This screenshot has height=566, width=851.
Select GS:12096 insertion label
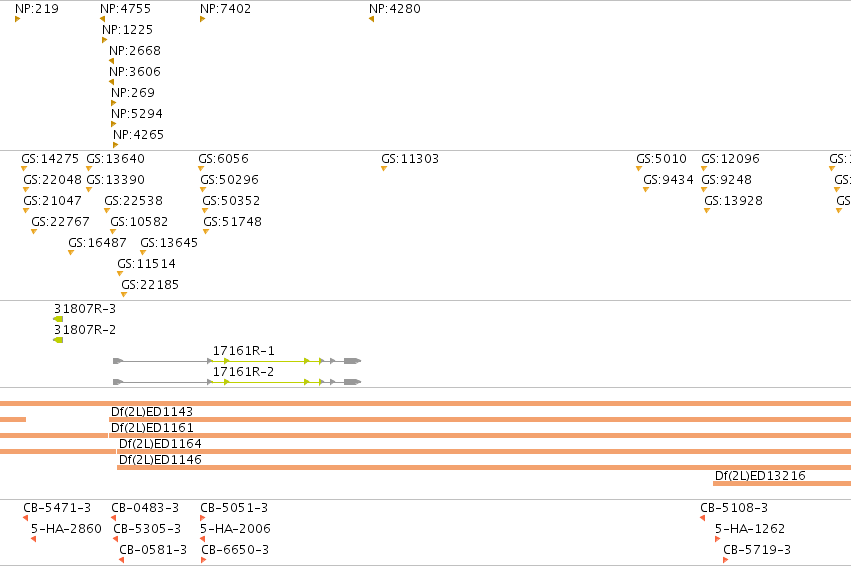pos(731,159)
